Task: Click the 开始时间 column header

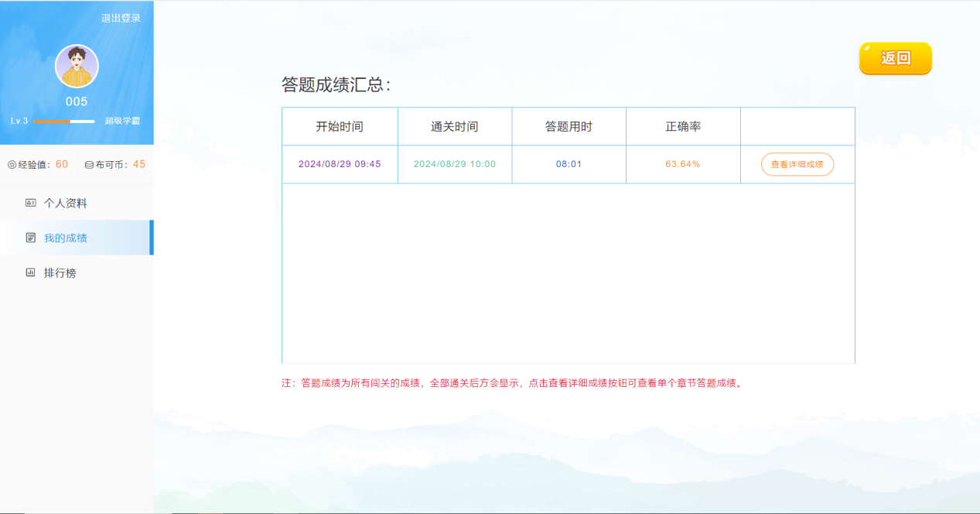Action: [340, 126]
